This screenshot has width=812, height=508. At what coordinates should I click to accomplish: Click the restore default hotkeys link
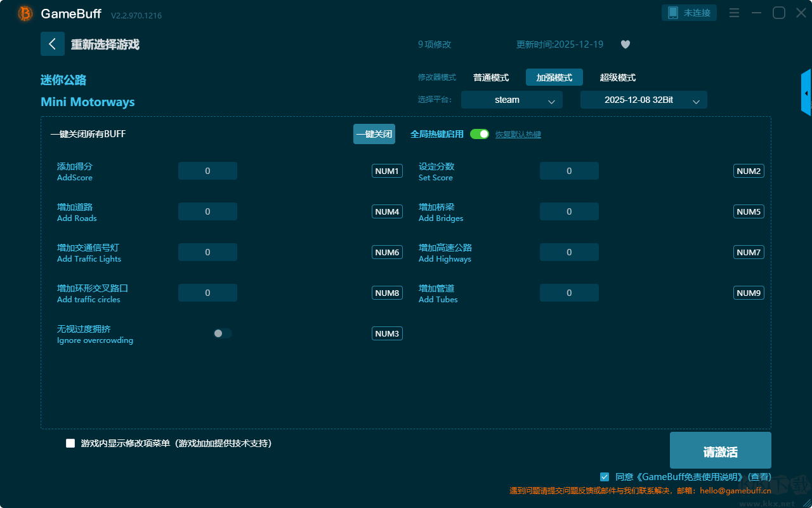[x=518, y=135]
